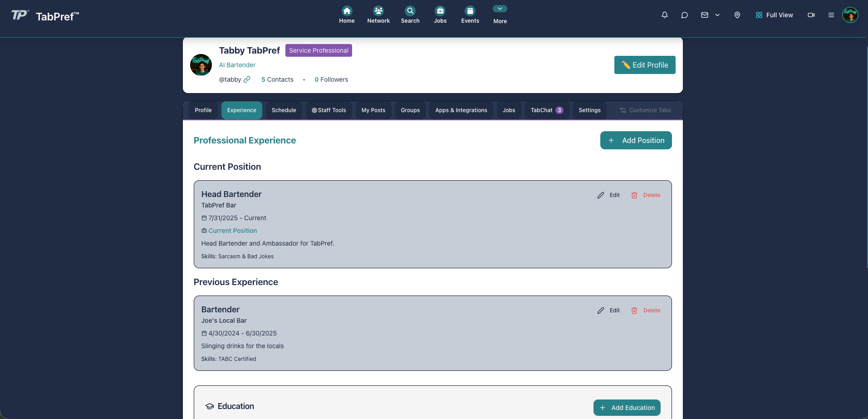
Task: Switch to the Groups tab
Action: coord(410,110)
